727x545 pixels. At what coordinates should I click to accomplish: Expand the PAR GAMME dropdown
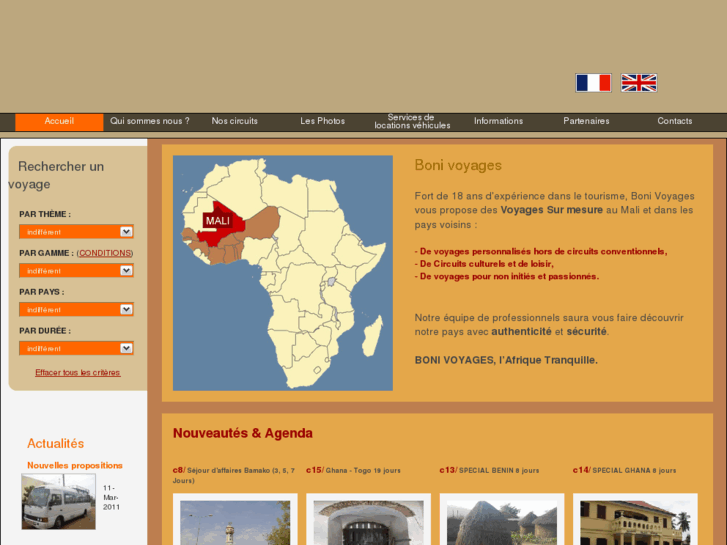pos(77,271)
